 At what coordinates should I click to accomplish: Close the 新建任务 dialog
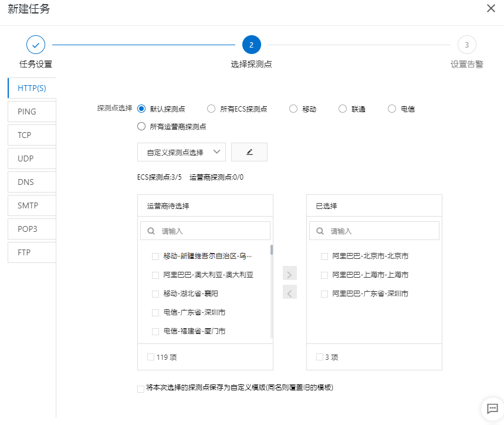(491, 9)
